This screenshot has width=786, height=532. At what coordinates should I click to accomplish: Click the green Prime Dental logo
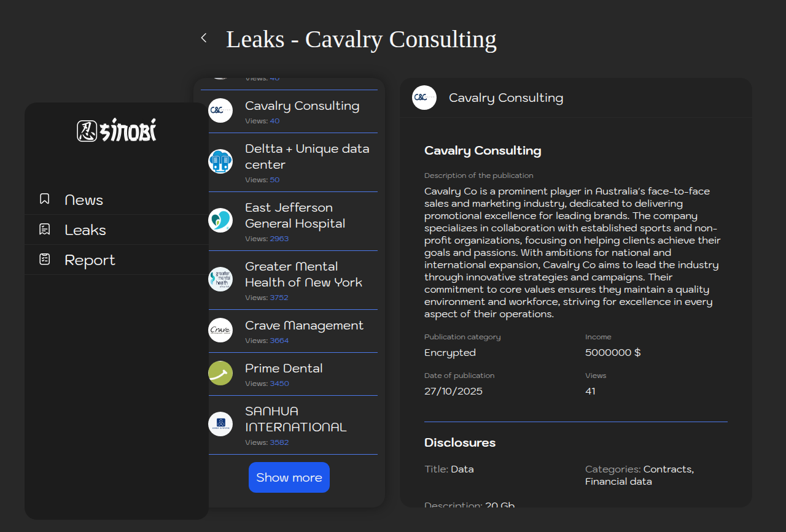point(220,373)
